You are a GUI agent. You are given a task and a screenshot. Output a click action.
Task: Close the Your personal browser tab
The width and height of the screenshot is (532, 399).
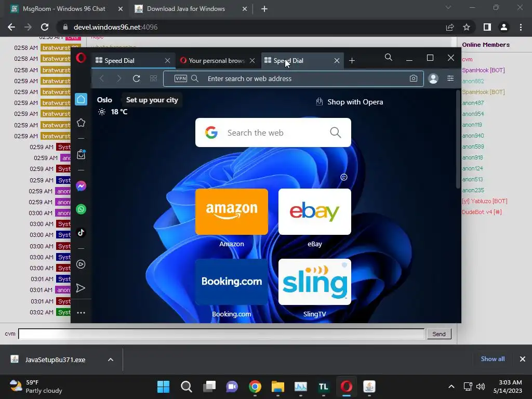pos(252,60)
